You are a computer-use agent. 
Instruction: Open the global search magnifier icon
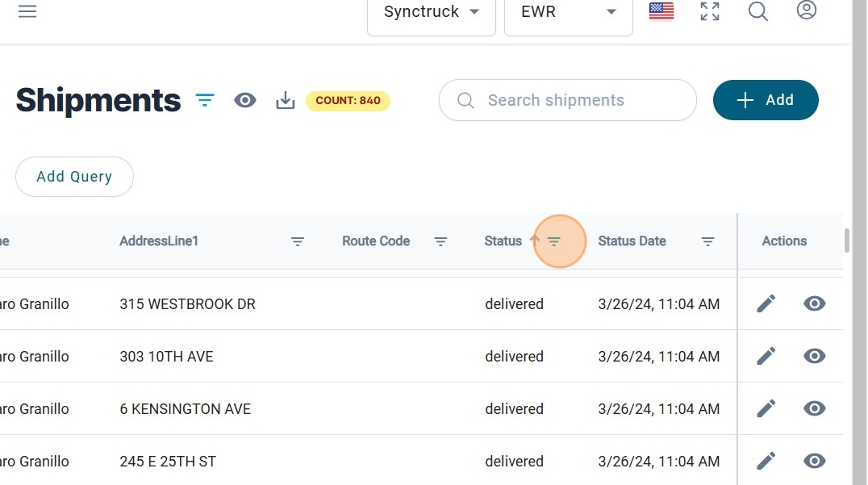(758, 11)
